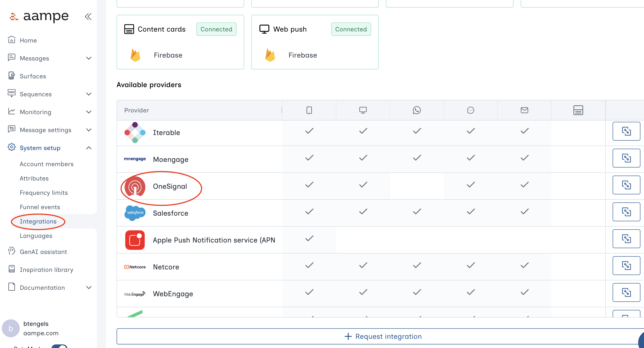This screenshot has width=644, height=348.
Task: Click the content cards column icon
Action: coord(578,110)
